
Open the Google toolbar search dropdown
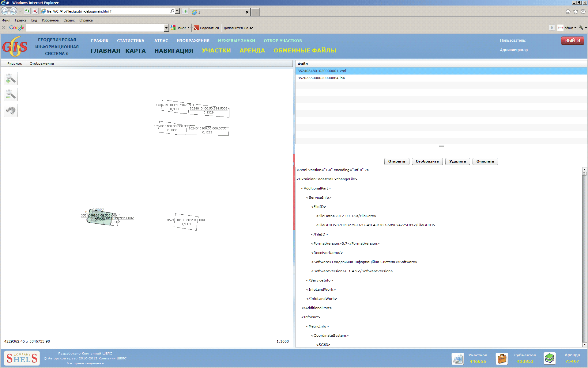pos(166,28)
